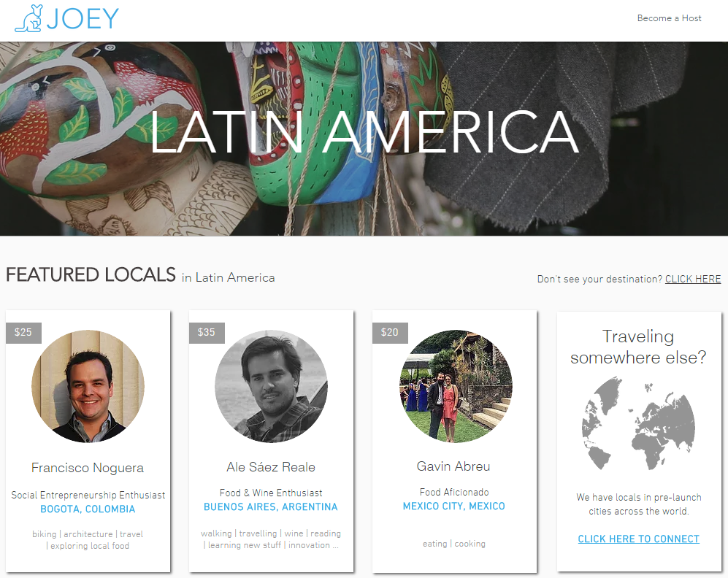Select the Mexico City, Mexico location link
The image size is (728, 578).
click(x=453, y=506)
